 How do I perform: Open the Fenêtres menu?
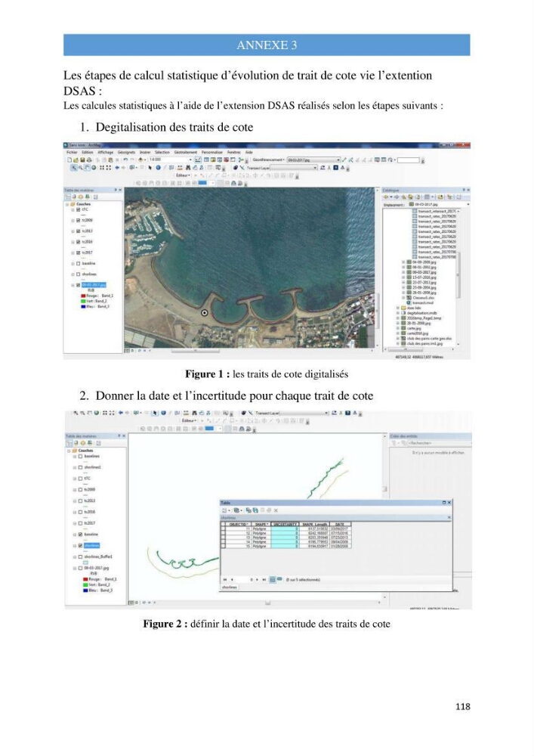(x=234, y=153)
